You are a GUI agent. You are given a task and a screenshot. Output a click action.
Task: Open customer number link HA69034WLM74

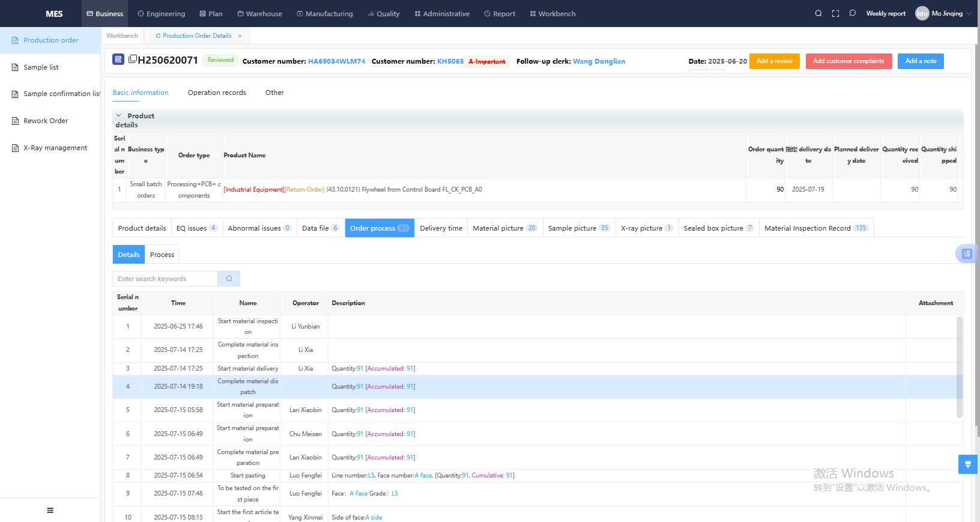(336, 61)
